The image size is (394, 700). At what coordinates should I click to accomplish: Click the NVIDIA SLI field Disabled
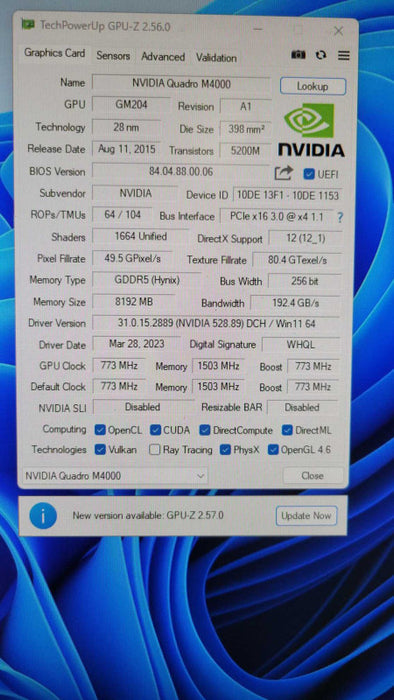point(143,407)
